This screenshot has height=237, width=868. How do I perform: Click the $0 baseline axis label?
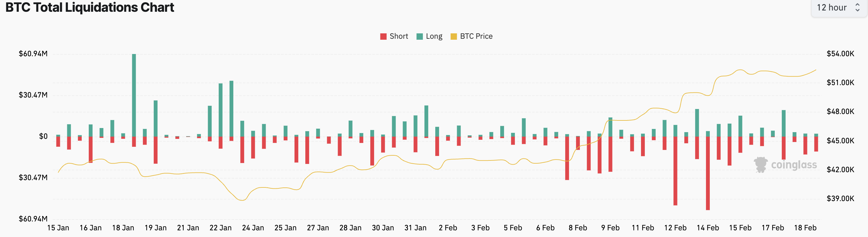pyautogui.click(x=43, y=136)
